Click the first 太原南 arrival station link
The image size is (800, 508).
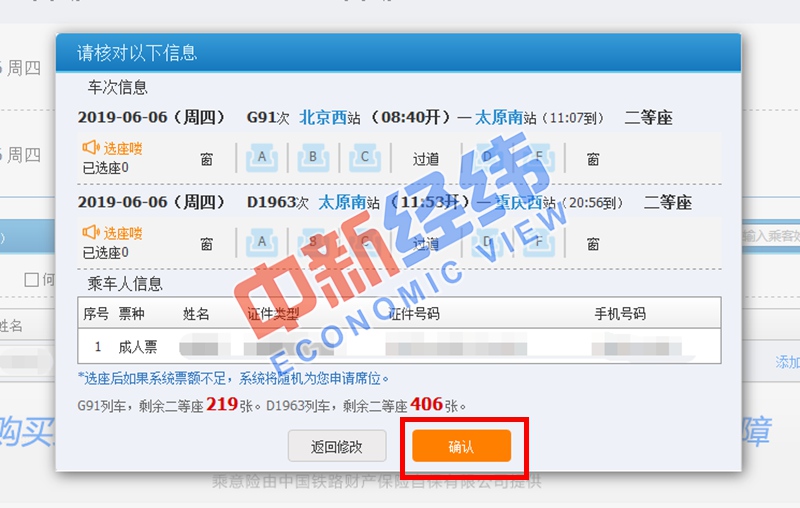(499, 118)
